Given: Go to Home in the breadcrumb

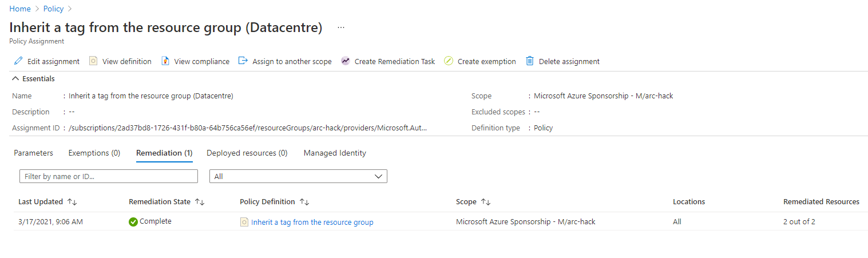Looking at the screenshot, I should pyautogui.click(x=20, y=9).
